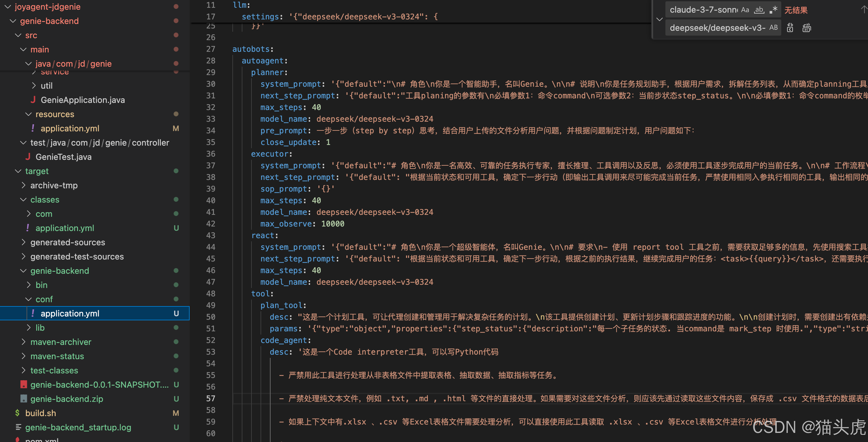
Task: Toggle Match Whole Word option
Action: coord(759,10)
